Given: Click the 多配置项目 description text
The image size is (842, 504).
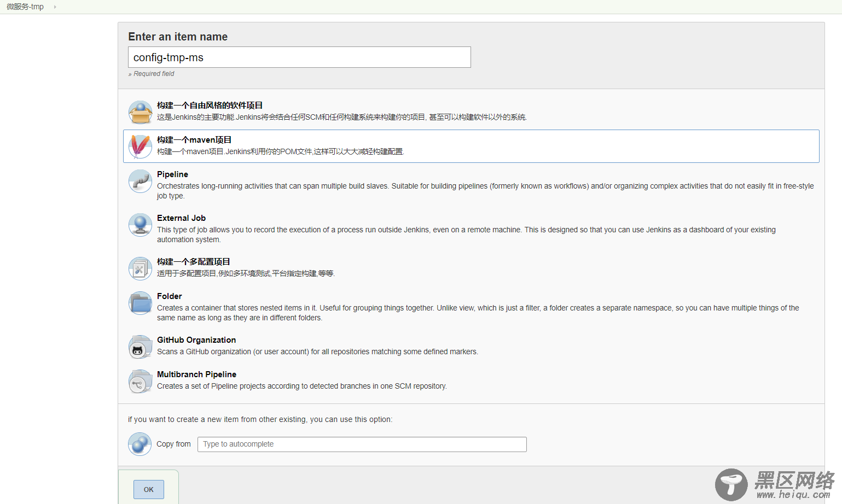Looking at the screenshot, I should 246,273.
